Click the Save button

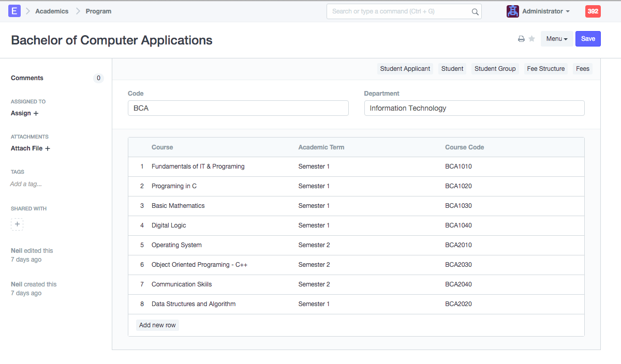(588, 39)
